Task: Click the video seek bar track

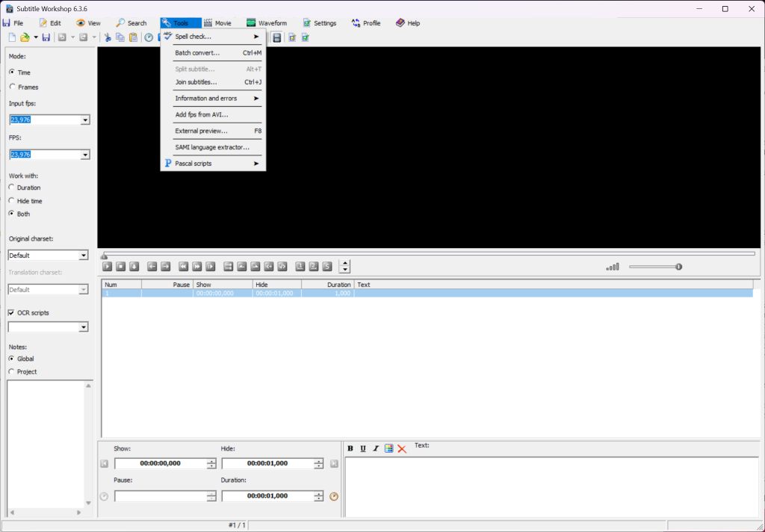Action: 430,254
